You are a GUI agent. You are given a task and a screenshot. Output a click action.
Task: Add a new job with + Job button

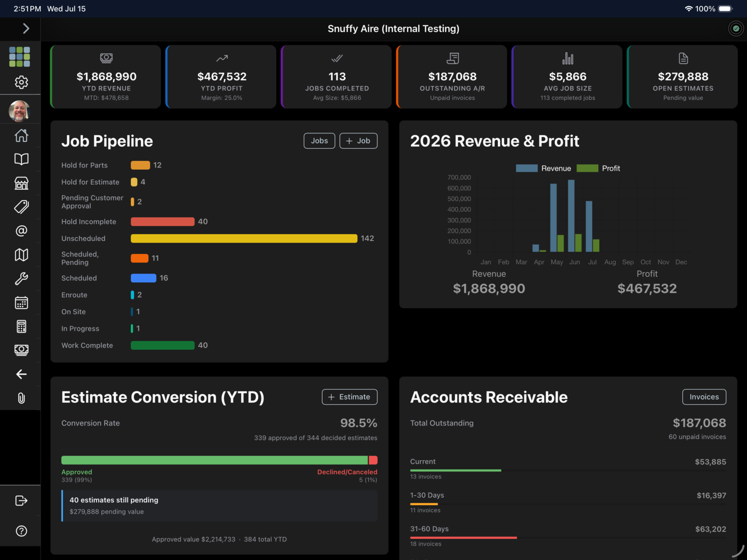[x=359, y=141]
